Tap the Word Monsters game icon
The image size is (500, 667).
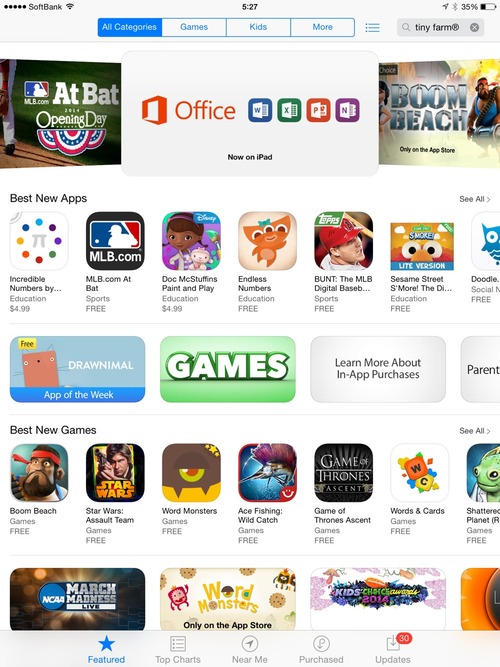(191, 473)
